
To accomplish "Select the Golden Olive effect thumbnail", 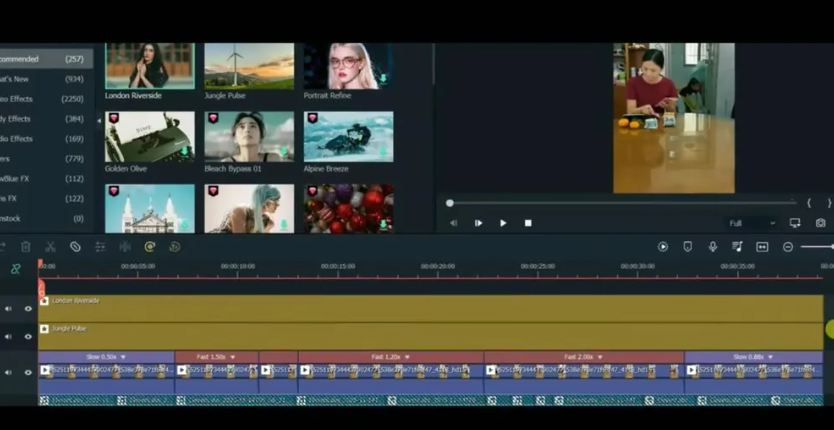I will pos(150,137).
